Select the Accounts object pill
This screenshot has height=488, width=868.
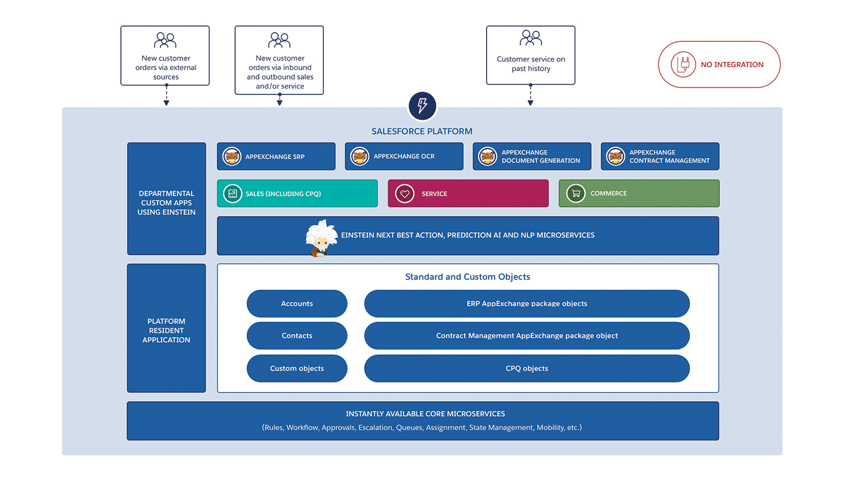pyautogui.click(x=297, y=304)
